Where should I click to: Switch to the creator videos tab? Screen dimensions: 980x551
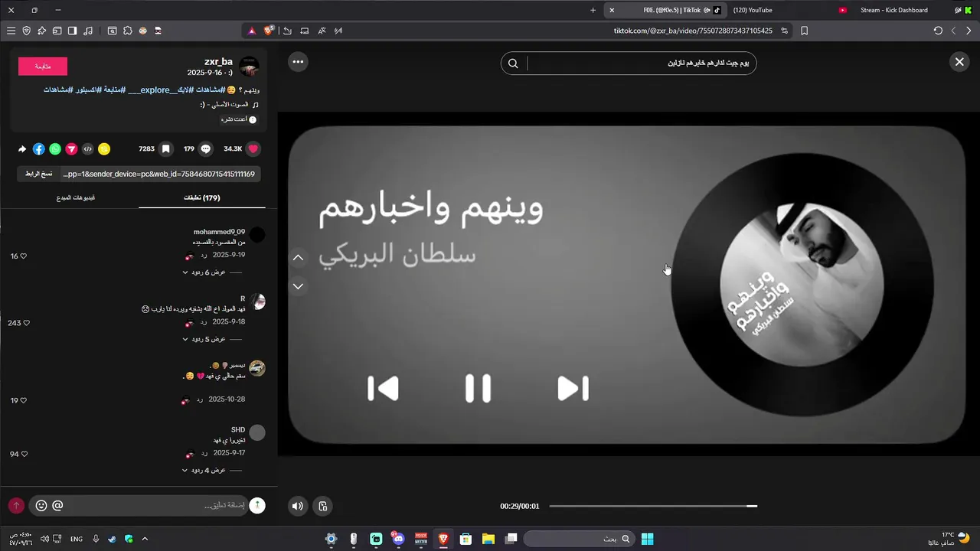point(76,197)
